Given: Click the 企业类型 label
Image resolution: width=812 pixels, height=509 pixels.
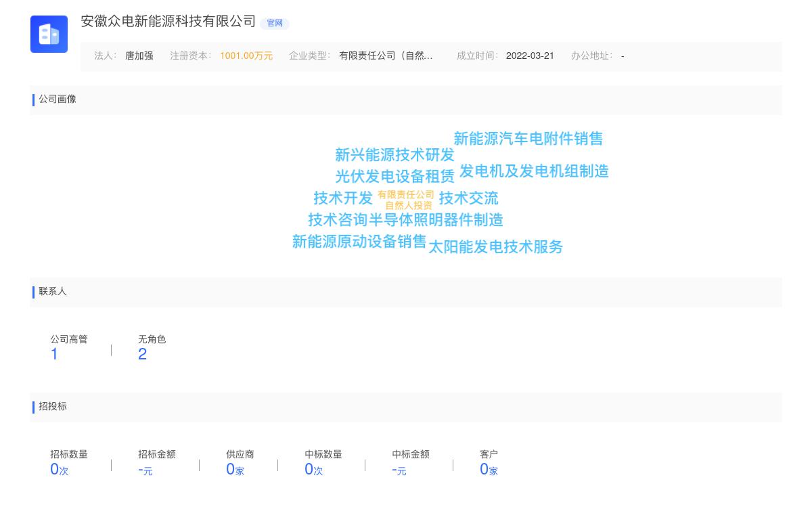Looking at the screenshot, I should click(x=310, y=56).
